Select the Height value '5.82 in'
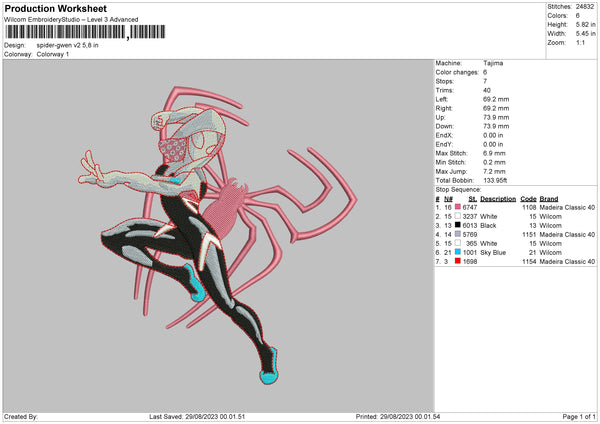This screenshot has height=424, width=600. [585, 24]
